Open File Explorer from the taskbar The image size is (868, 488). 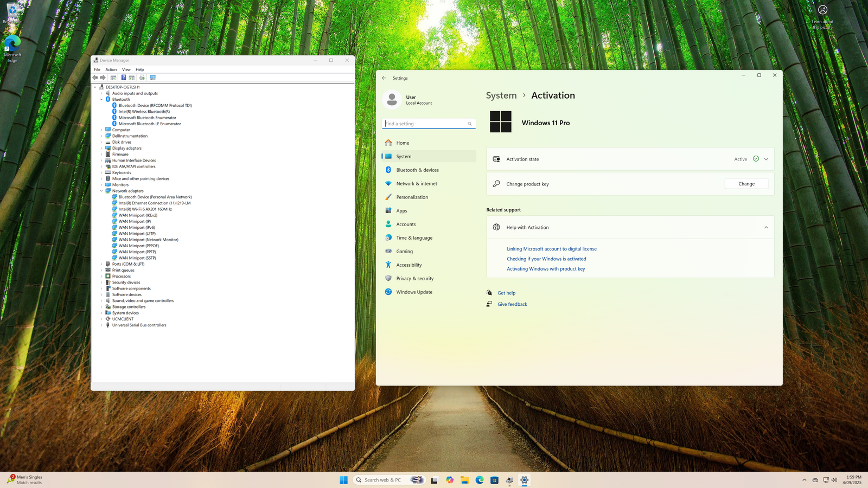click(464, 480)
